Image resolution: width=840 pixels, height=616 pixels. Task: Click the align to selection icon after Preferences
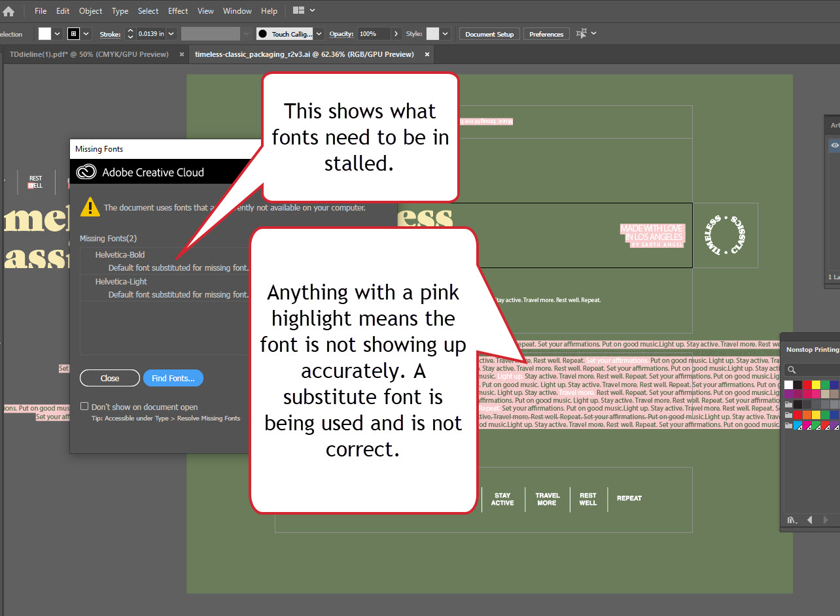pos(580,33)
